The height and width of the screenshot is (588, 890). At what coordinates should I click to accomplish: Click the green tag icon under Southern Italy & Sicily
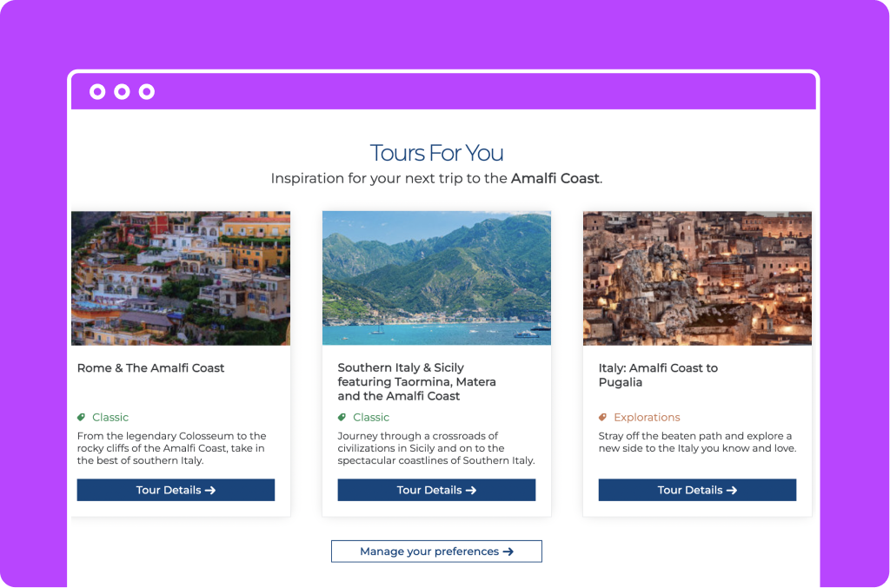[x=342, y=417]
